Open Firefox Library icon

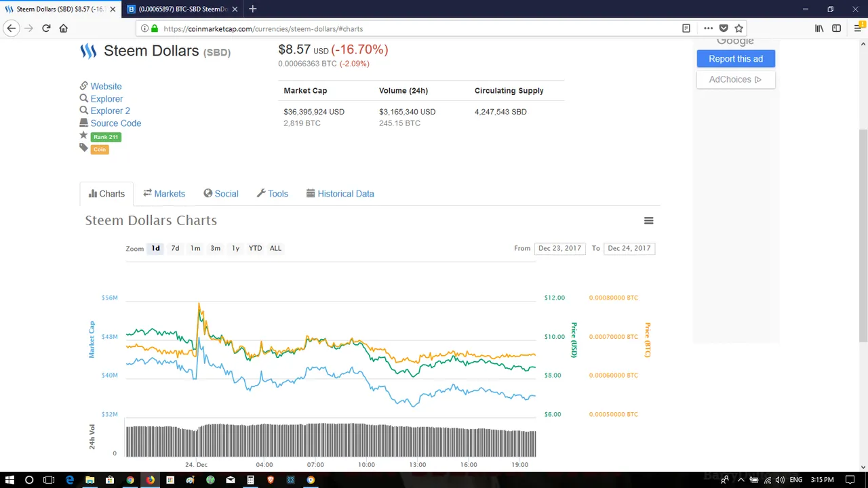819,28
